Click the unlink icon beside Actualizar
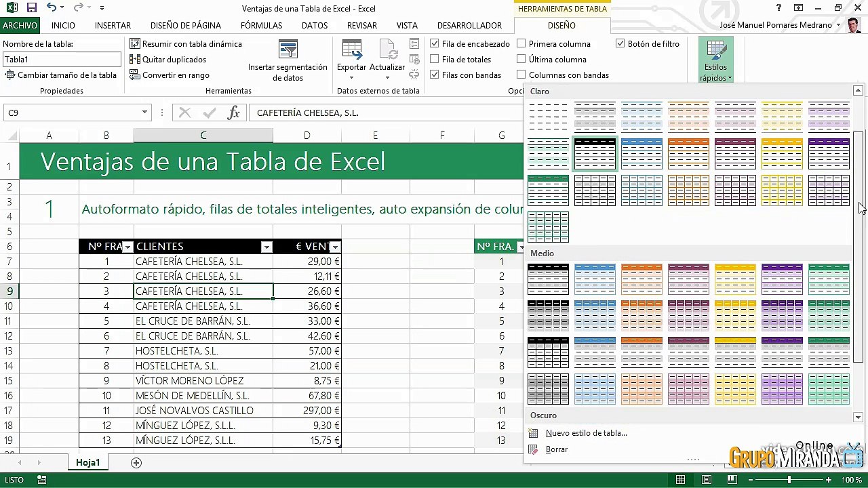The width and height of the screenshot is (868, 488). pos(414,75)
